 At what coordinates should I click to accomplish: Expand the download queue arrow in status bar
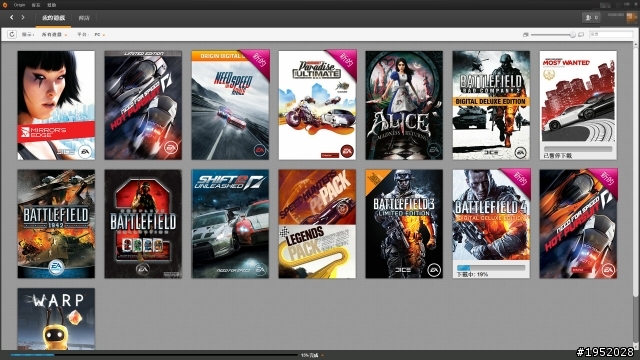[323, 356]
